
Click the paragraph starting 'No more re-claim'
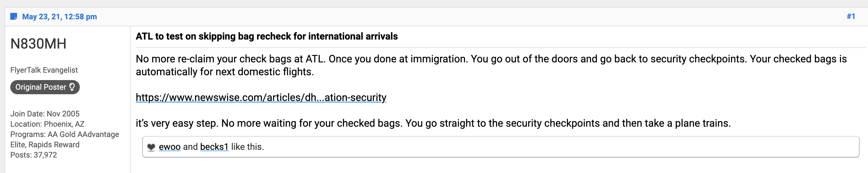coord(491,65)
